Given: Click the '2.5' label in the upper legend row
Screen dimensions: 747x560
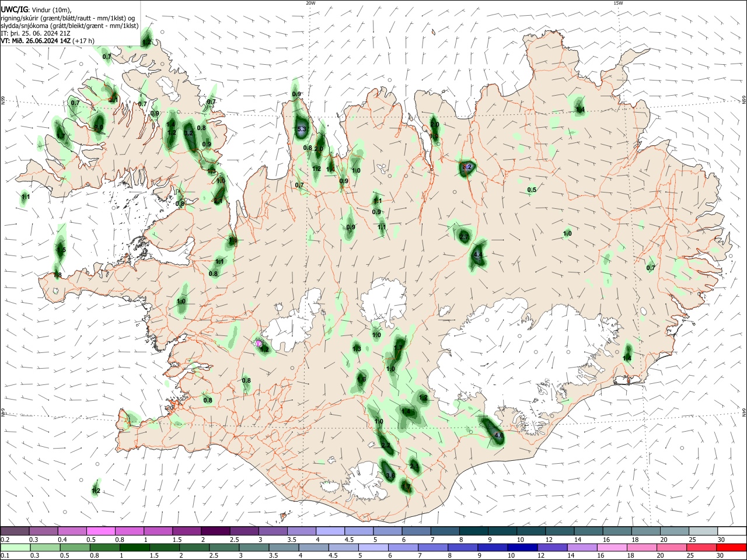Looking at the screenshot, I should pos(234,540).
